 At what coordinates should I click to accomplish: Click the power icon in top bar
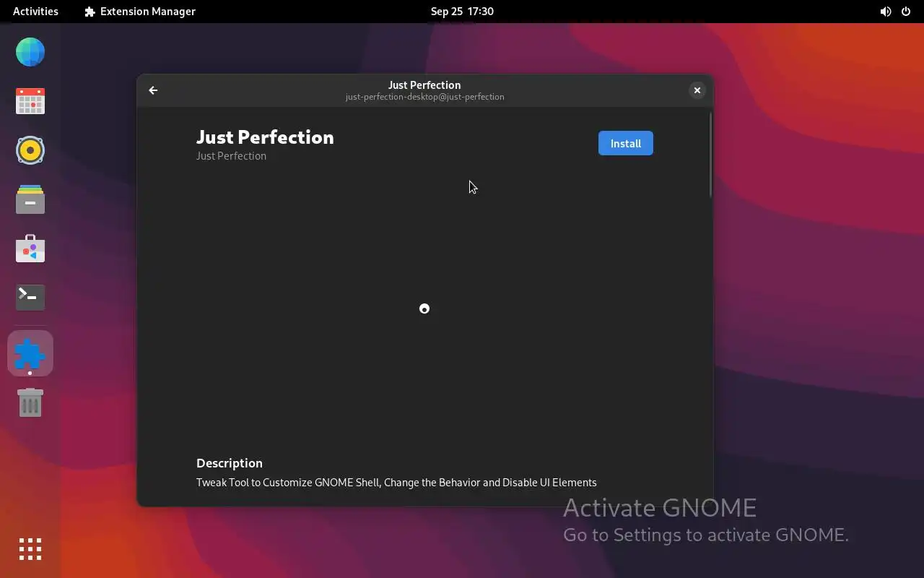click(906, 12)
